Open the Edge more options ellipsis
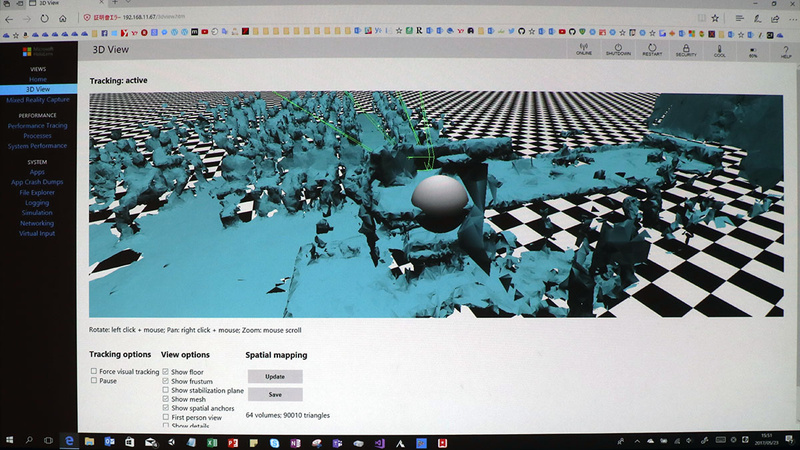This screenshot has height=450, width=800. pos(792,19)
